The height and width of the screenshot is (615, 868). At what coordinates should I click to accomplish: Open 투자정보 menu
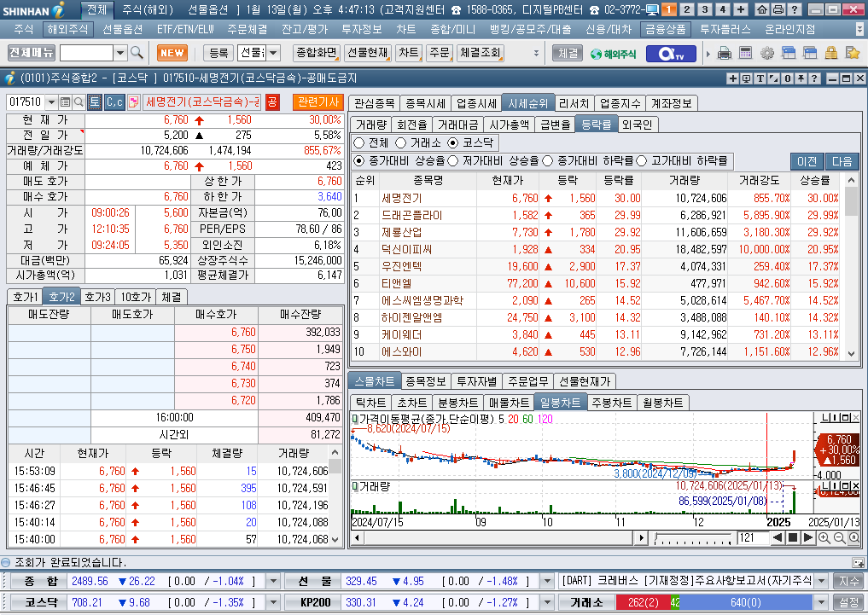[362, 29]
